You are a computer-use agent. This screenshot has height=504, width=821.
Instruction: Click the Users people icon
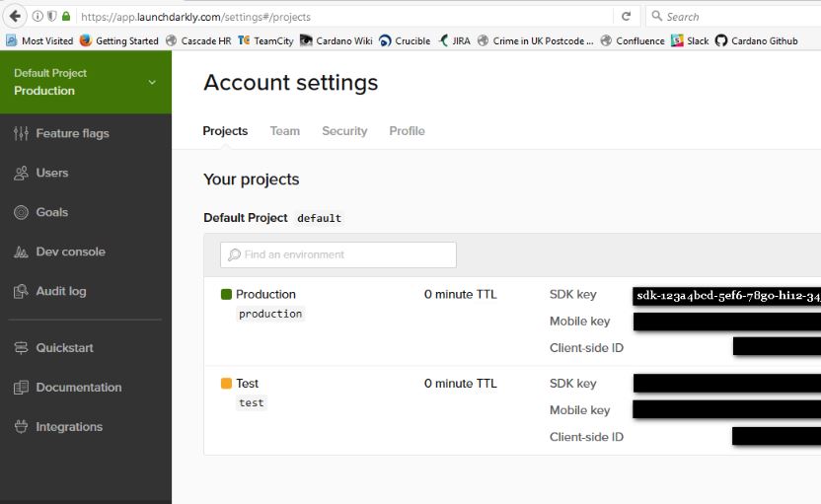[x=21, y=174]
